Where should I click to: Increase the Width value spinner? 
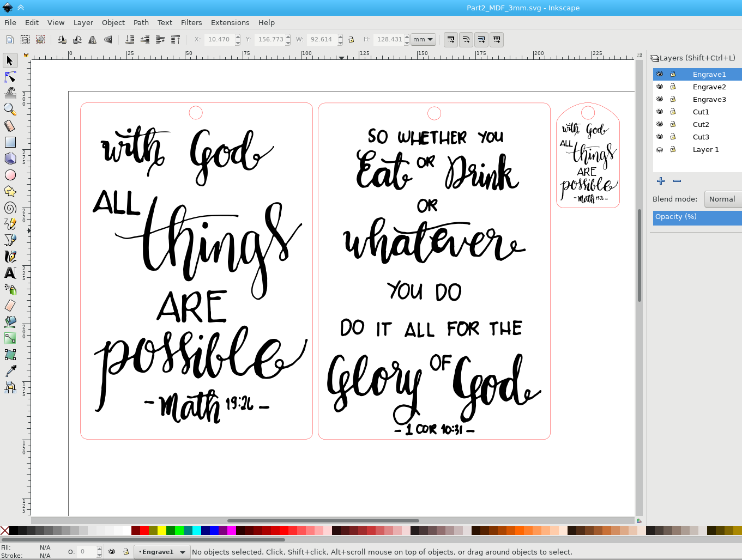coord(340,36)
